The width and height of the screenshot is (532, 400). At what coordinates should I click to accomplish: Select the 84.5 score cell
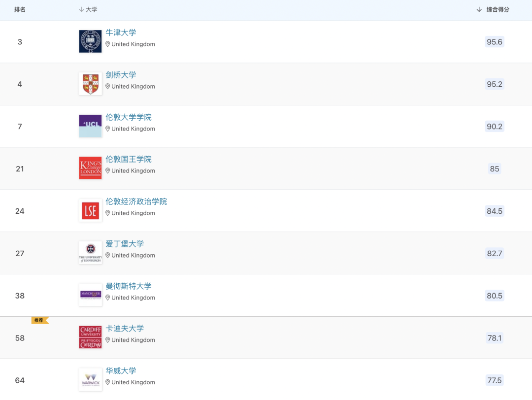point(495,211)
